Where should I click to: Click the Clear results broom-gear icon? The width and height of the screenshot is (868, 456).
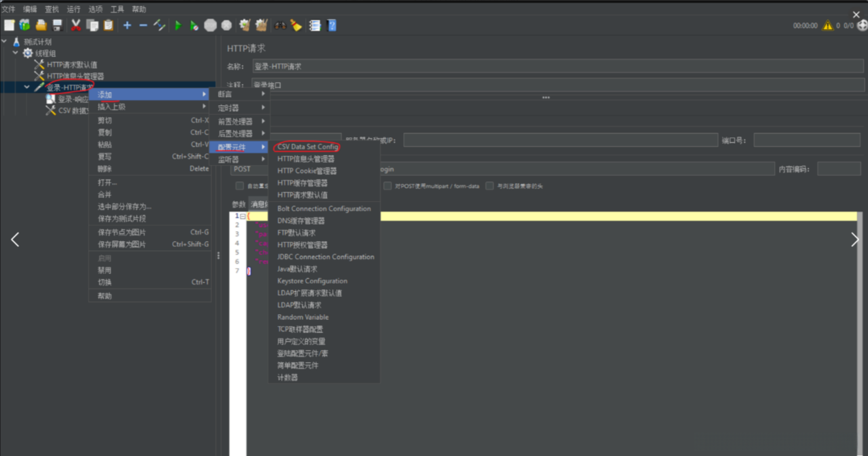click(245, 25)
